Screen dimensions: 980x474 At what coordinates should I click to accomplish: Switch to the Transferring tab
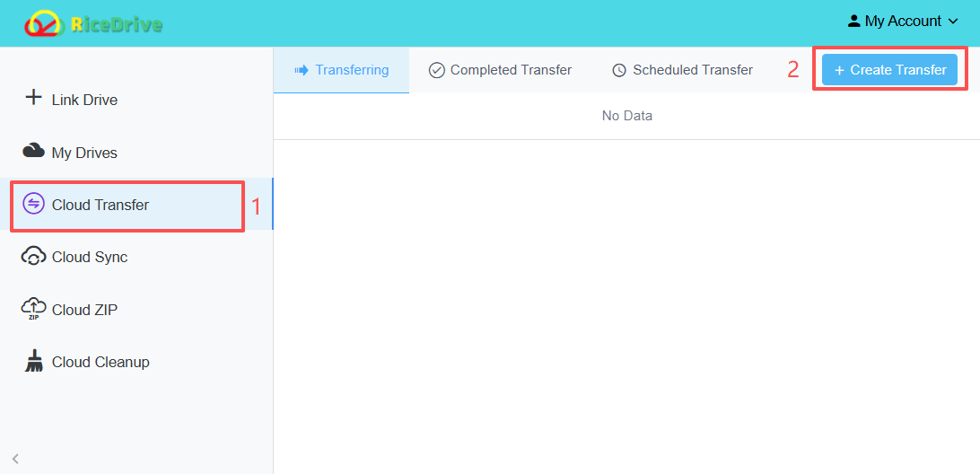pos(341,70)
